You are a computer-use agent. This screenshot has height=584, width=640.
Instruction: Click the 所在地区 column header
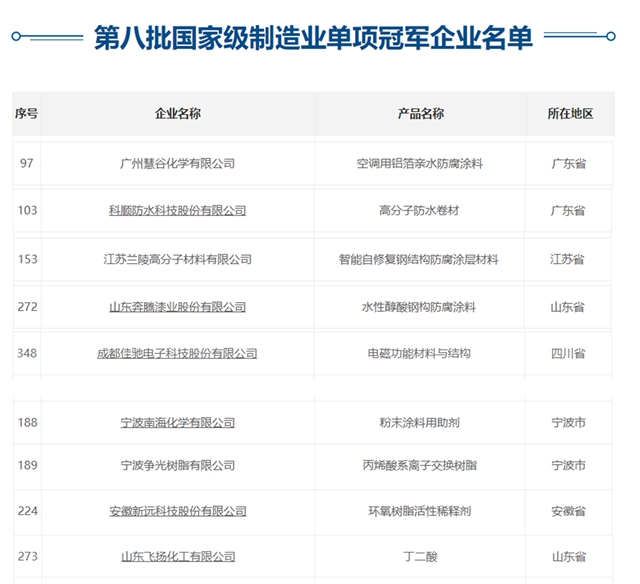pyautogui.click(x=571, y=113)
